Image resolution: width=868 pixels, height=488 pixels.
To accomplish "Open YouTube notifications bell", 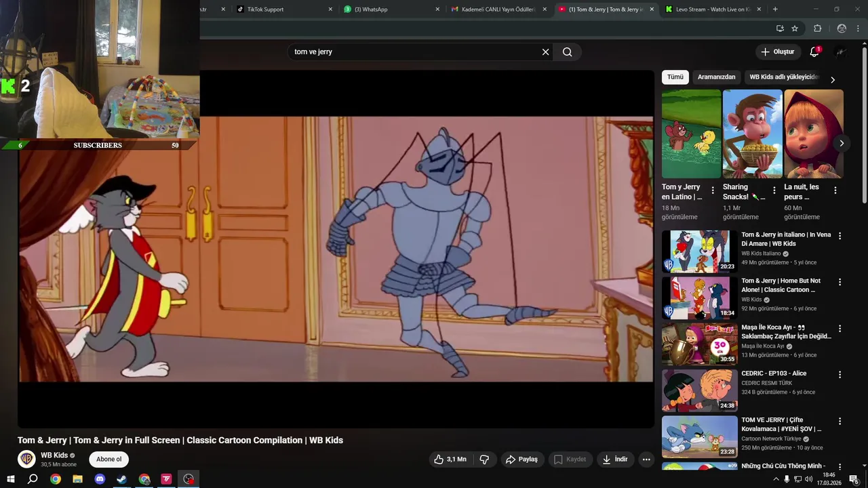I will 814,52.
